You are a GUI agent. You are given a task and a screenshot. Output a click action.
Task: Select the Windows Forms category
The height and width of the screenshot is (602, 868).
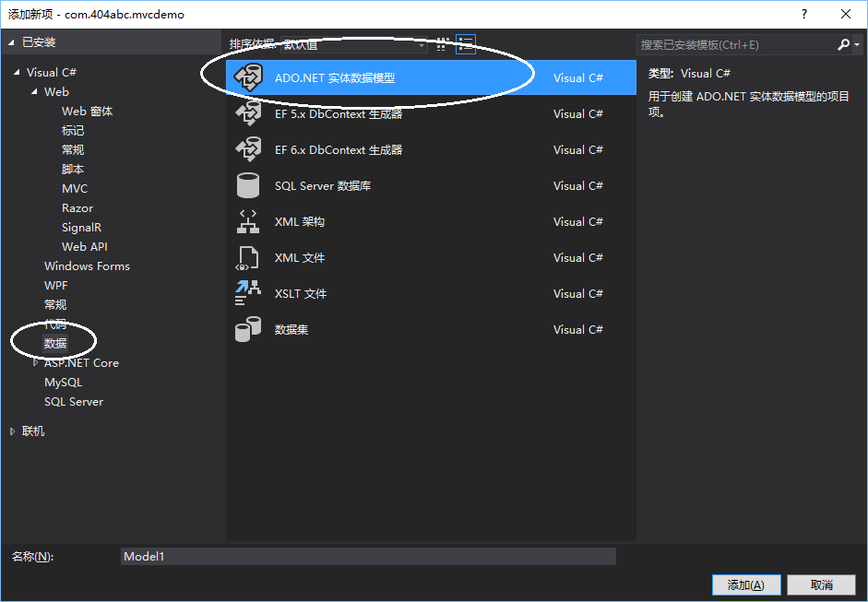point(87,266)
